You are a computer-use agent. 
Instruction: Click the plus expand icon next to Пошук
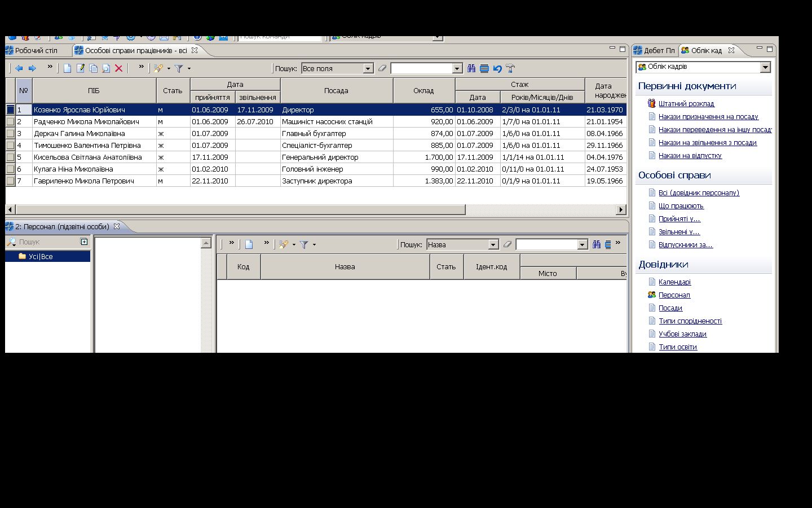coord(84,242)
